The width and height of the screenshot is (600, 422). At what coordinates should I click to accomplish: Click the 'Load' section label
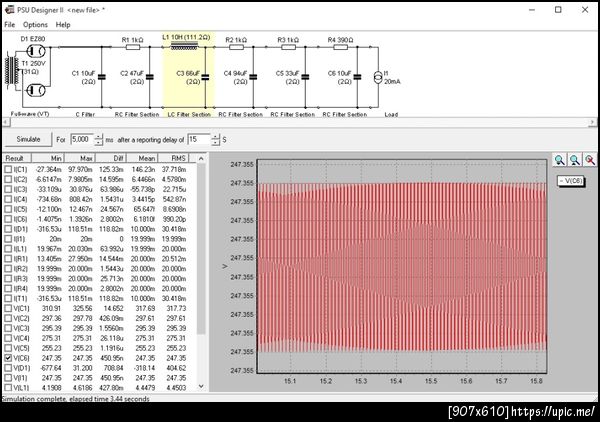(x=391, y=114)
